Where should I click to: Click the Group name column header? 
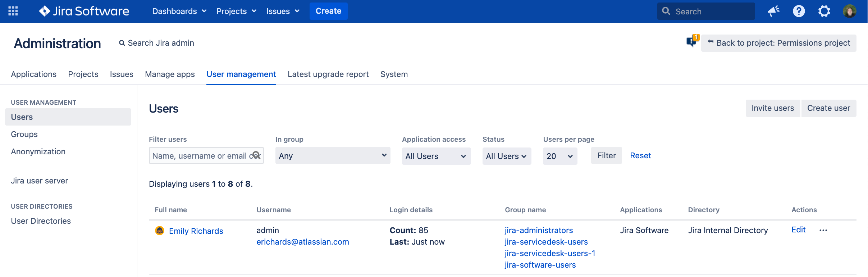click(x=525, y=210)
